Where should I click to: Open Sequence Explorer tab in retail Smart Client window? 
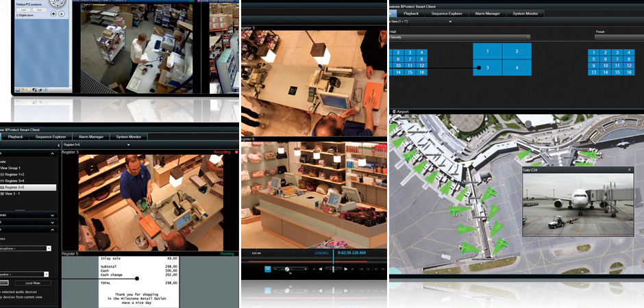[51, 137]
